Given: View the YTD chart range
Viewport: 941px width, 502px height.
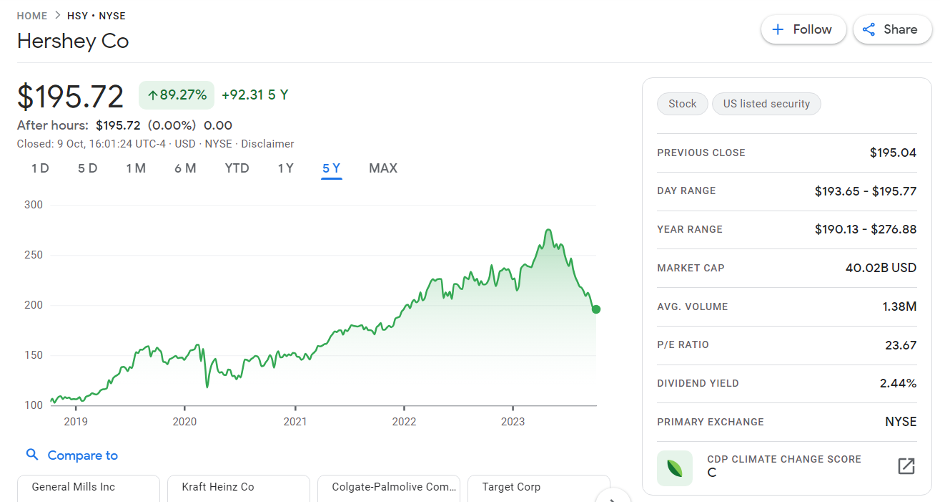Looking at the screenshot, I should click(x=237, y=168).
